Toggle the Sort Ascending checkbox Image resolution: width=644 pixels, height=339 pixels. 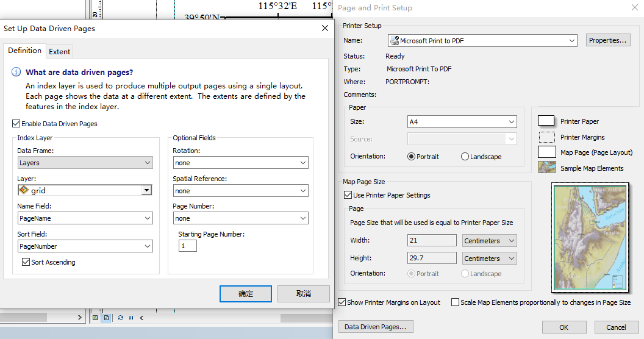pyautogui.click(x=26, y=262)
